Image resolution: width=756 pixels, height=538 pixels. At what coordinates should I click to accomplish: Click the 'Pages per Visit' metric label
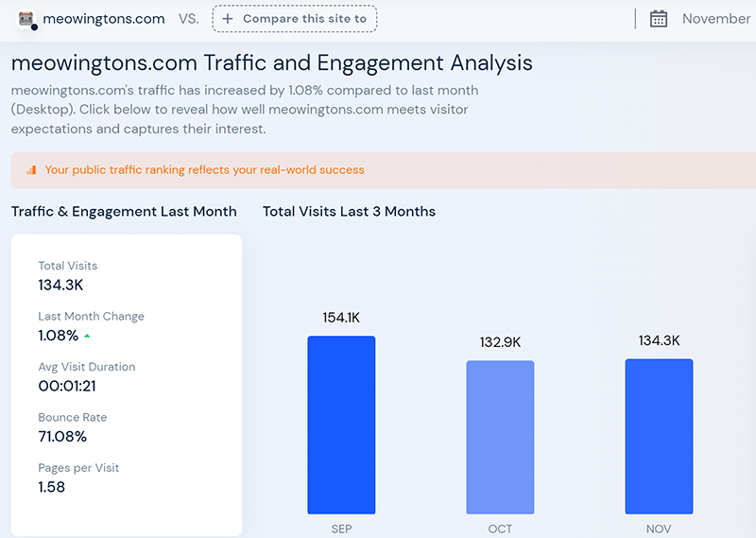[x=78, y=468]
